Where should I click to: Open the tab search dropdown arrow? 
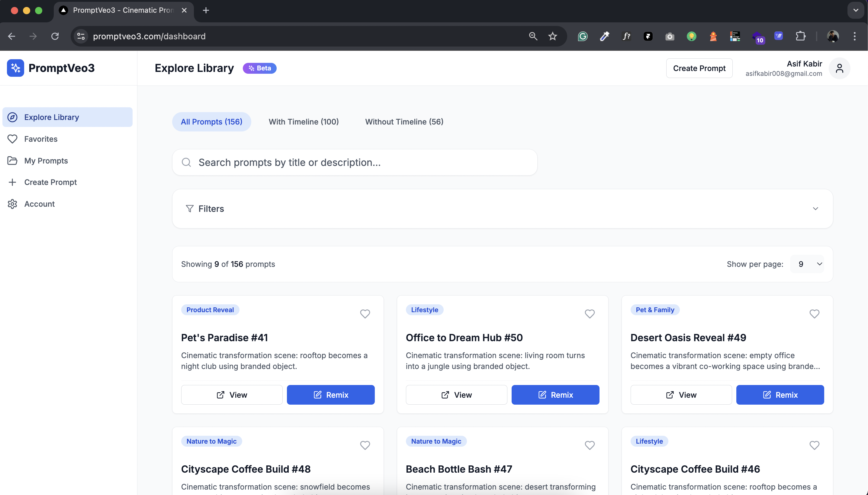[x=855, y=10]
